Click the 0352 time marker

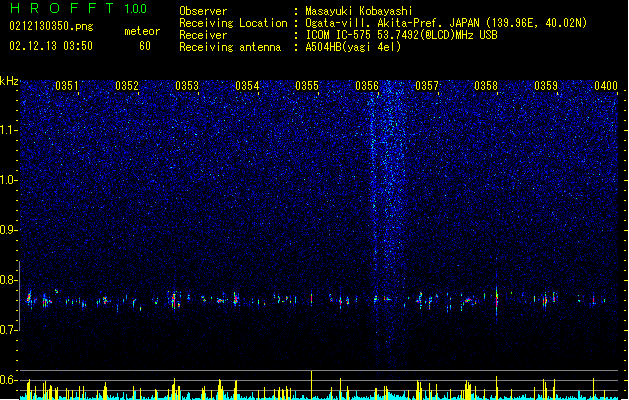(x=127, y=86)
